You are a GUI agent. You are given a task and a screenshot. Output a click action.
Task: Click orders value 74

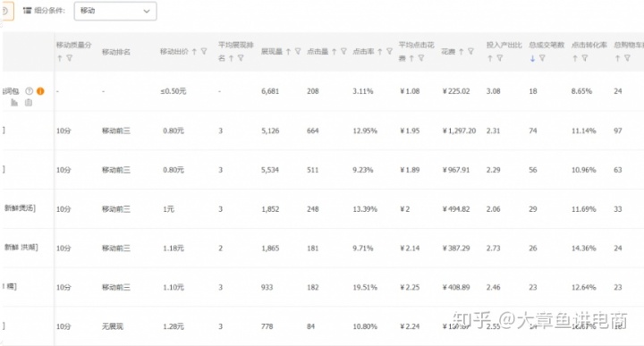[x=533, y=131]
